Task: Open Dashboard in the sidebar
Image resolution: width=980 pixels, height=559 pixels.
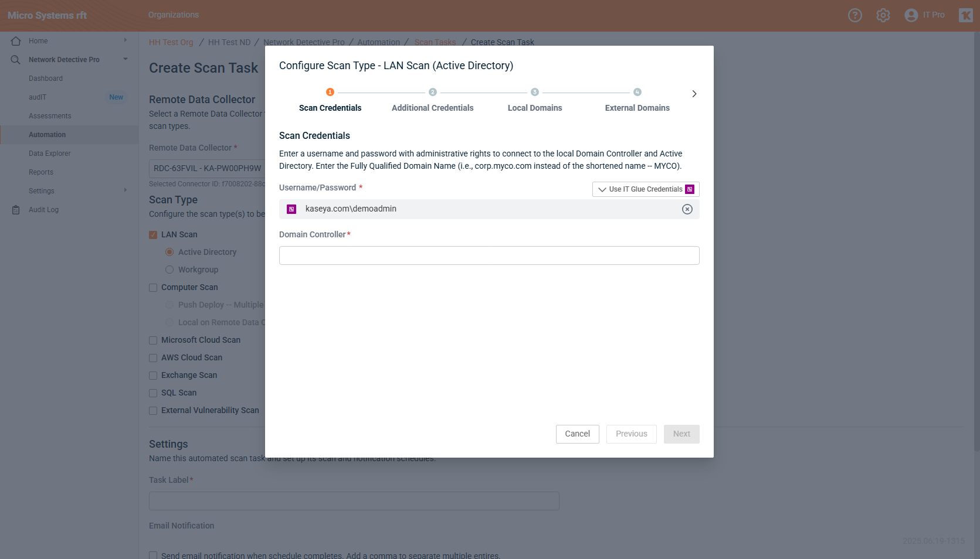Action: click(x=46, y=79)
